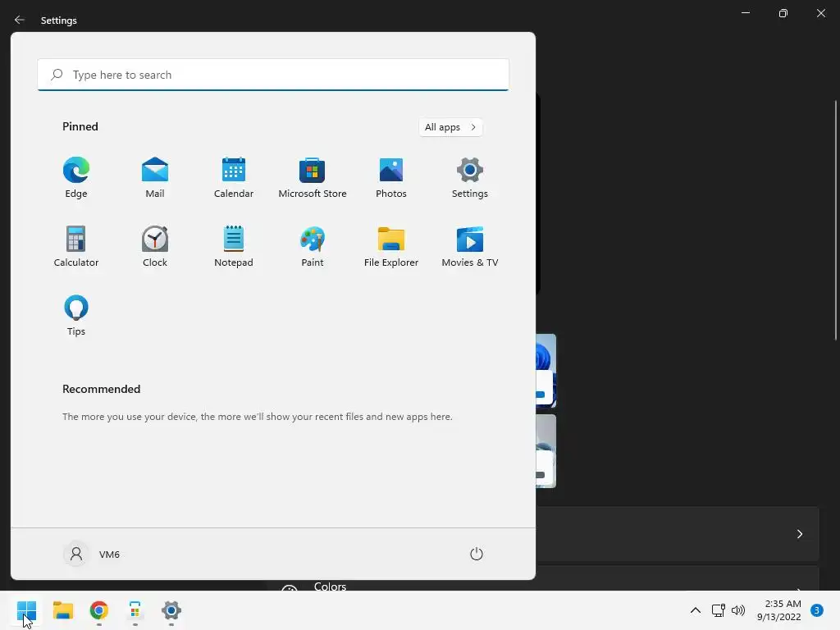Launch the Photos app
840x630 pixels.
(391, 178)
